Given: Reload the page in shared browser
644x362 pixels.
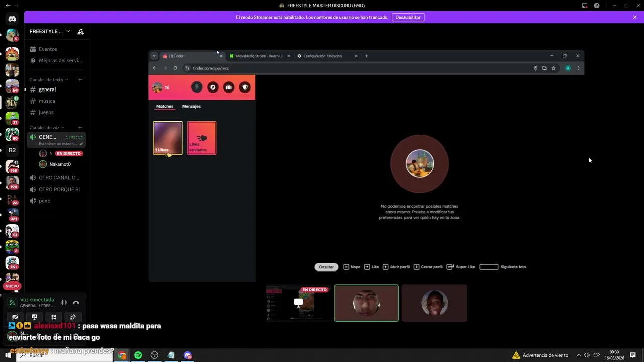Looking at the screenshot, I should [175, 68].
